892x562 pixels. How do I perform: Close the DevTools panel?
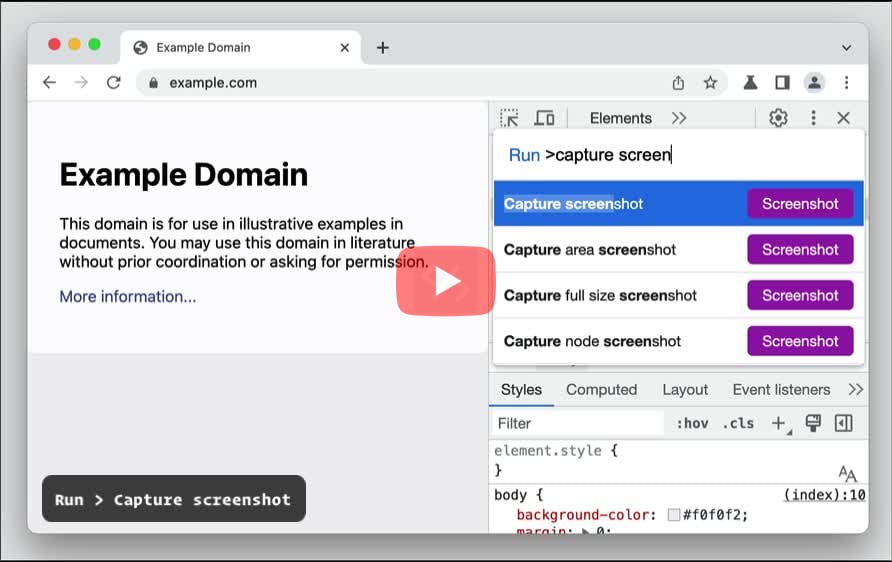844,118
